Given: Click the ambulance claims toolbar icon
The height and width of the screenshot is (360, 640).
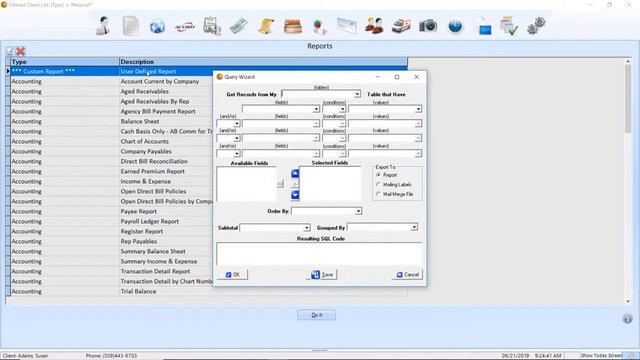Looking at the screenshot, I should 401,26.
